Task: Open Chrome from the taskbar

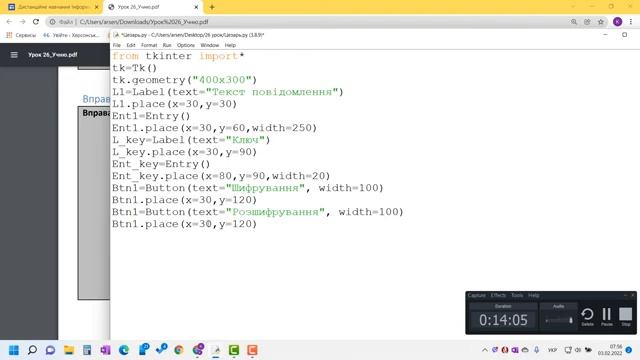Action: pos(179,350)
